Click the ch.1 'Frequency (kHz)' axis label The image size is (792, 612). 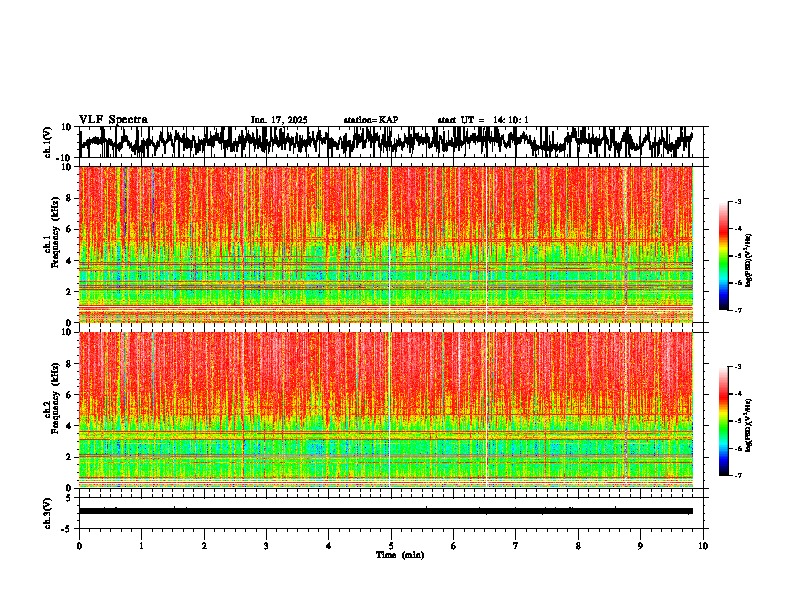click(x=56, y=233)
